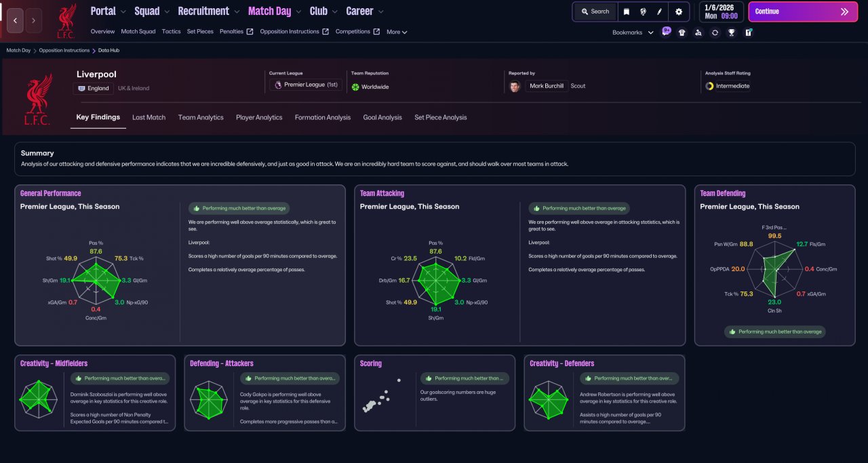Open the General Performance panel title

click(50, 193)
